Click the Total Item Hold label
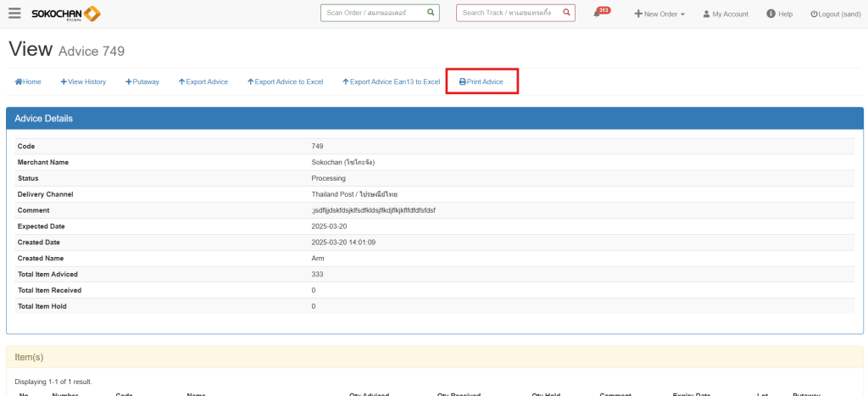The width and height of the screenshot is (868, 396). tap(42, 306)
